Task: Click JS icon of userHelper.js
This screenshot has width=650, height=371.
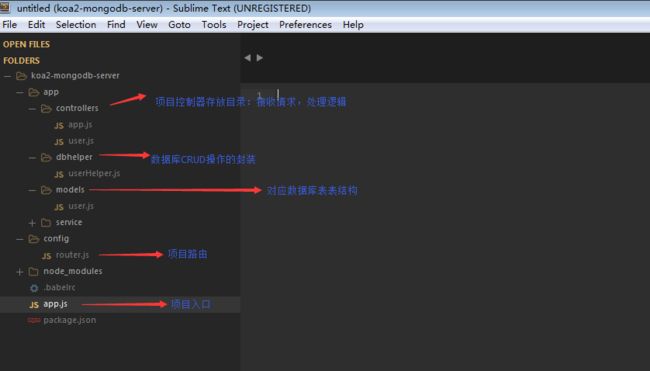Action: pyautogui.click(x=59, y=175)
